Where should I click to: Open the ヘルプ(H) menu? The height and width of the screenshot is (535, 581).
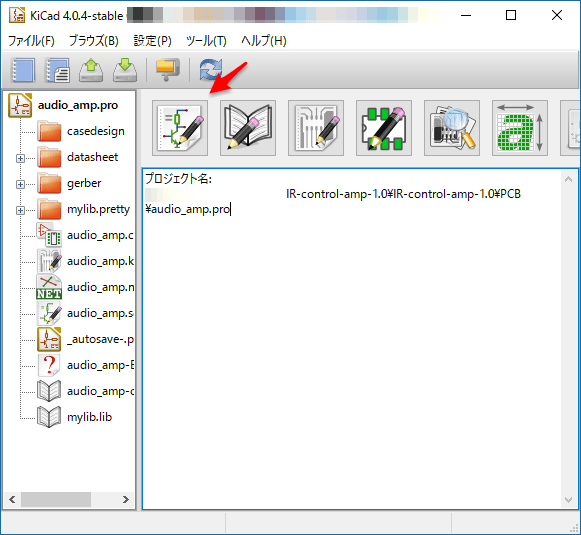[264, 41]
